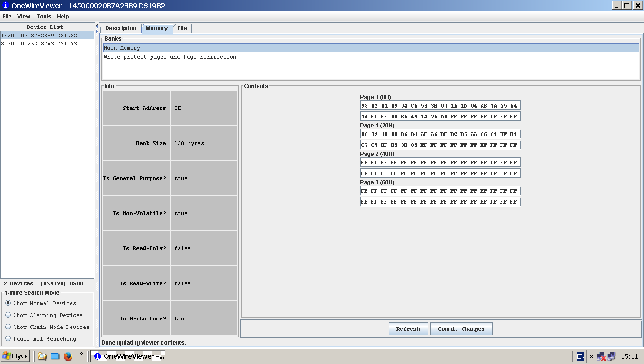Open the Windows Start (Пуск) menu
Image resolution: width=644 pixels, height=364 pixels.
pos(16,356)
